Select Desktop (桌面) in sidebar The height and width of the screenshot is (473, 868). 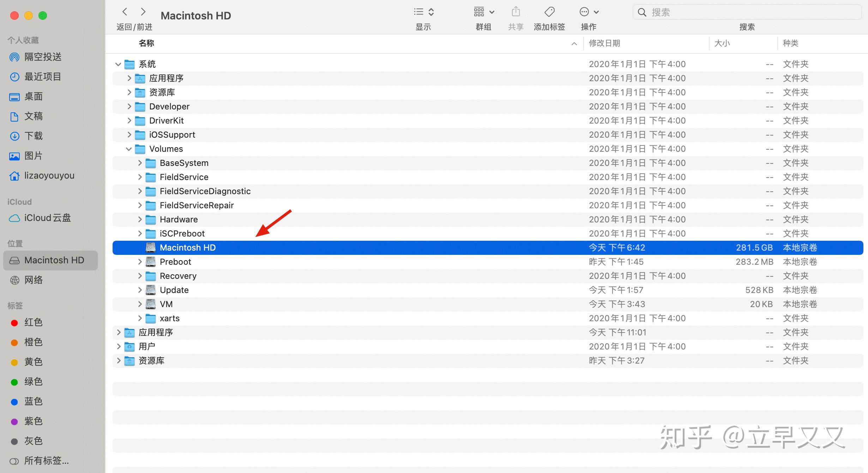tap(33, 96)
